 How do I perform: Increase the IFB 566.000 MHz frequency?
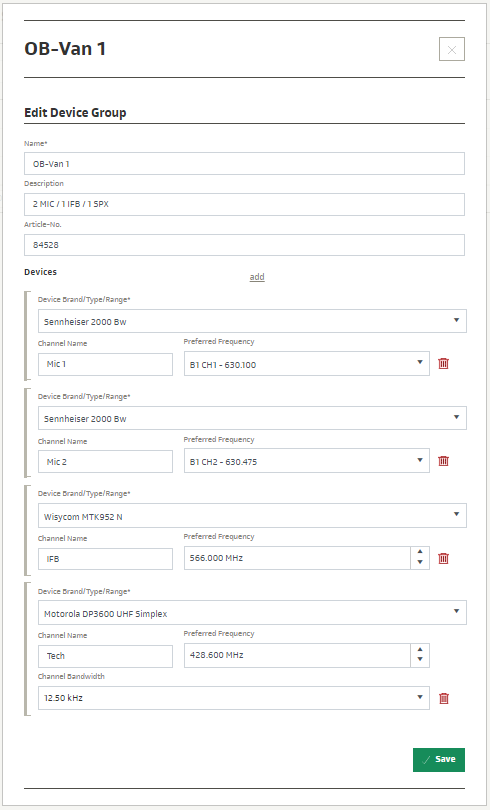[x=420, y=552]
